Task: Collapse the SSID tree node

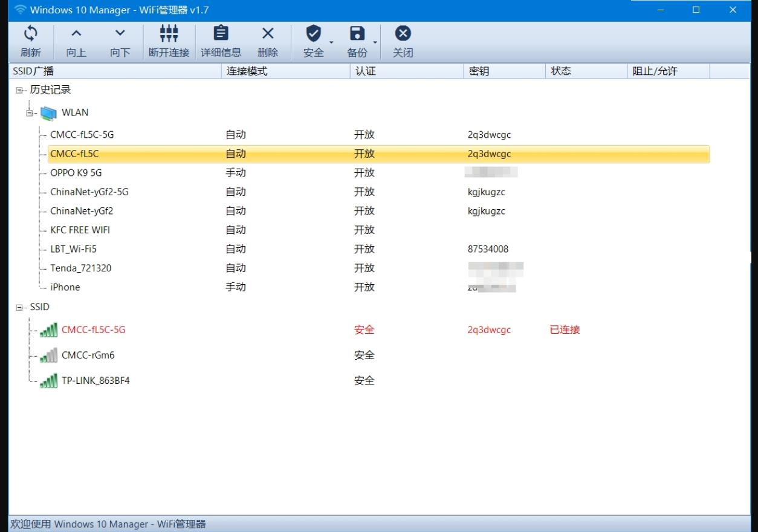Action: 19,307
